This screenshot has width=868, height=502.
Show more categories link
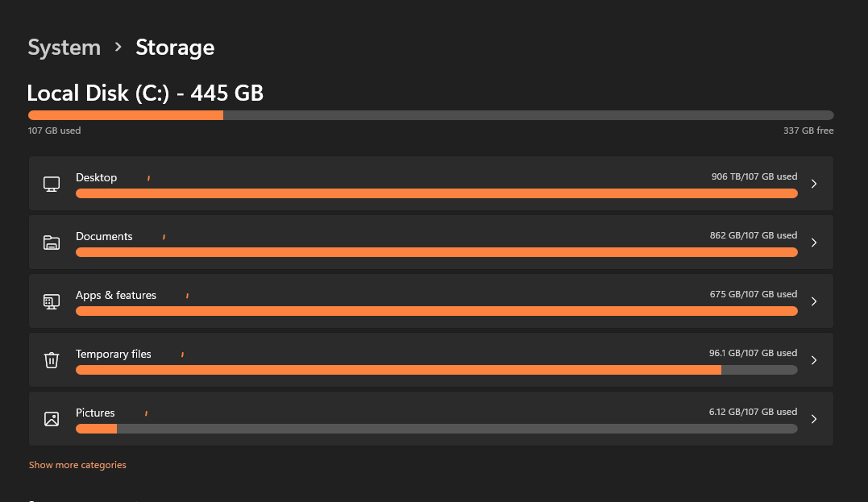(x=77, y=465)
